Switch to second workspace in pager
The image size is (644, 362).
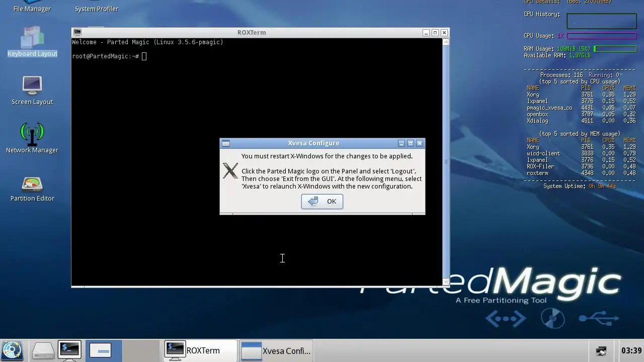(141, 350)
